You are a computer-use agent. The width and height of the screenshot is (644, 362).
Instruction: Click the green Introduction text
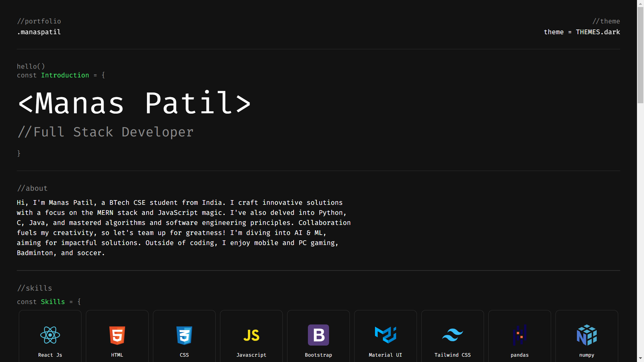coord(65,75)
